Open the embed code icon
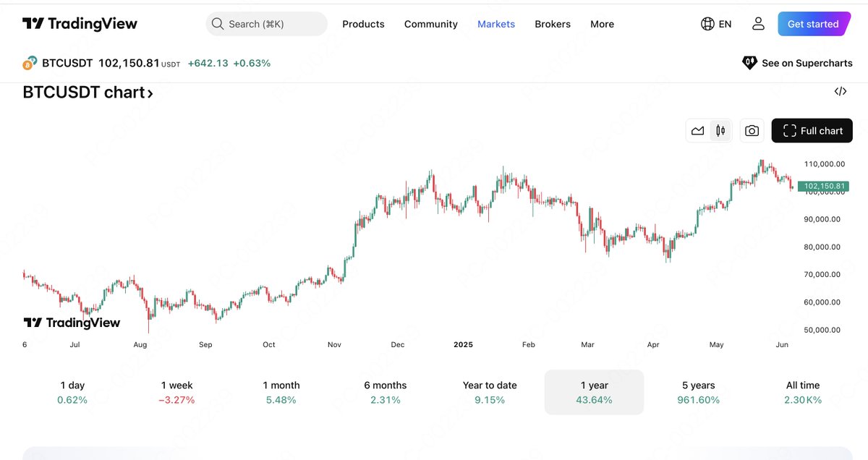868x460 pixels. tap(840, 91)
